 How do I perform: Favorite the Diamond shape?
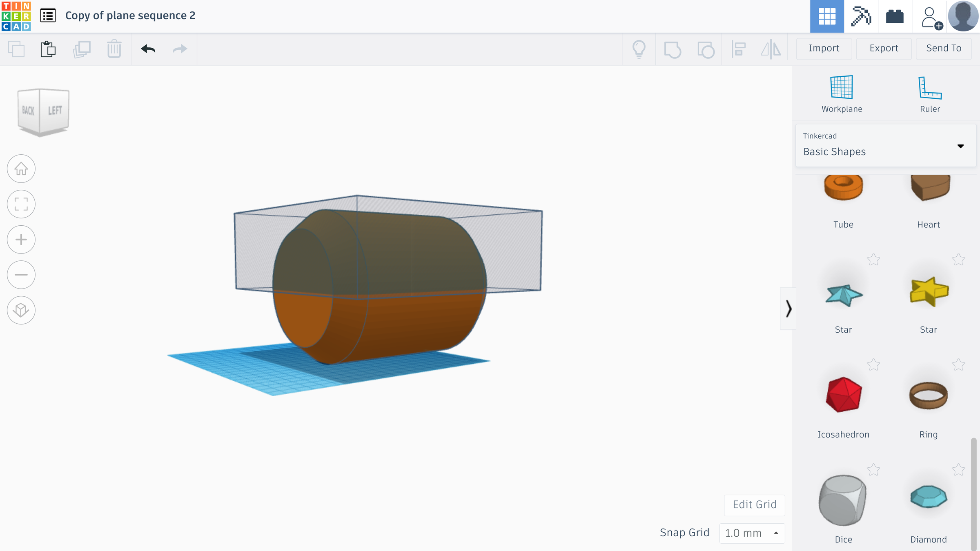click(958, 470)
